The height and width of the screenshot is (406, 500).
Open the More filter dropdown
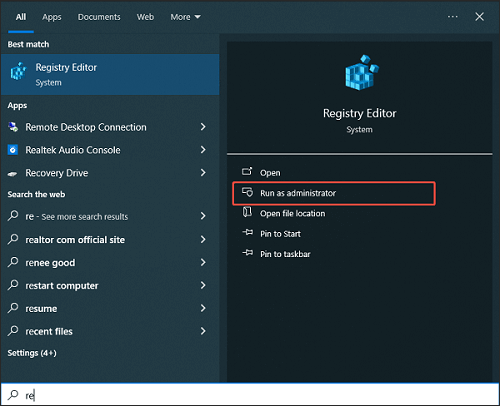click(185, 17)
